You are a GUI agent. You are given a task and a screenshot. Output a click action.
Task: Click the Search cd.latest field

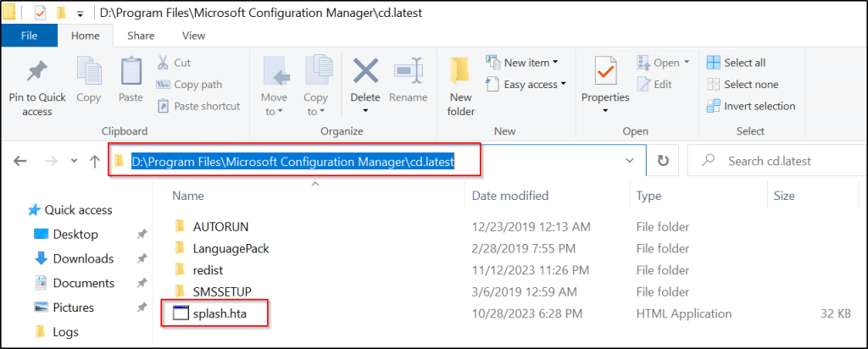tap(776, 161)
